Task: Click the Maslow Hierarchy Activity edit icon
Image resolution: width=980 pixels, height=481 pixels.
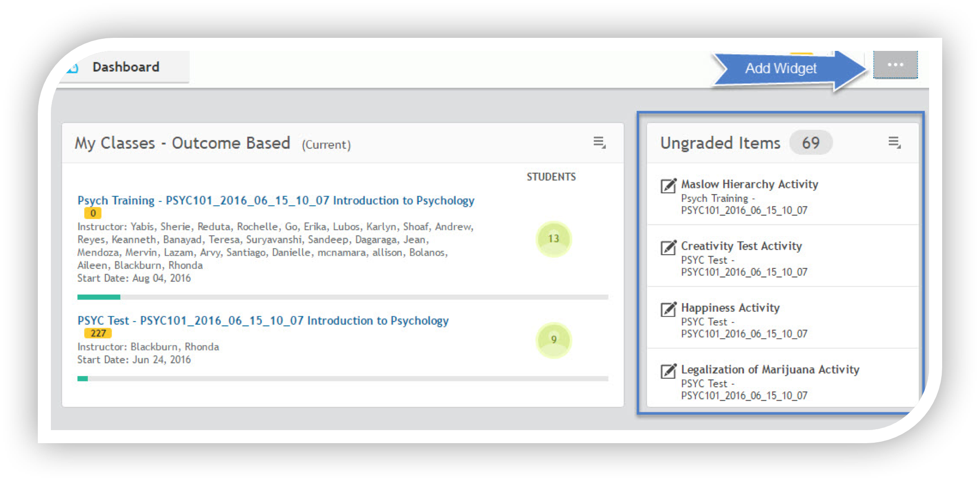Action: (668, 185)
